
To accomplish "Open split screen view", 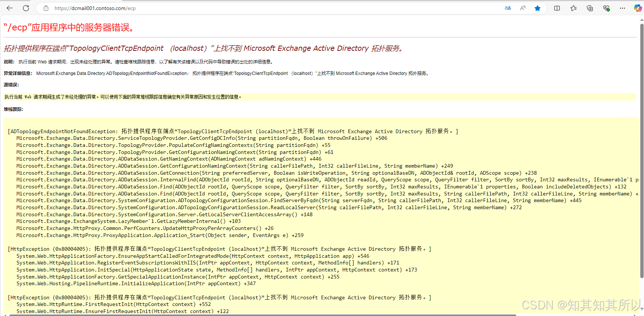I will point(557,8).
